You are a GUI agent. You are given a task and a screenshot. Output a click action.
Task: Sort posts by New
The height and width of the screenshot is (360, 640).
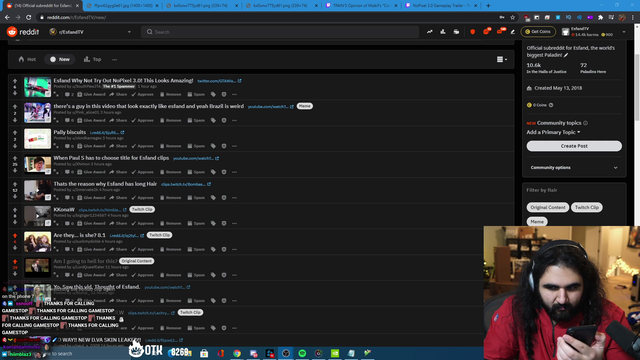pyautogui.click(x=60, y=60)
